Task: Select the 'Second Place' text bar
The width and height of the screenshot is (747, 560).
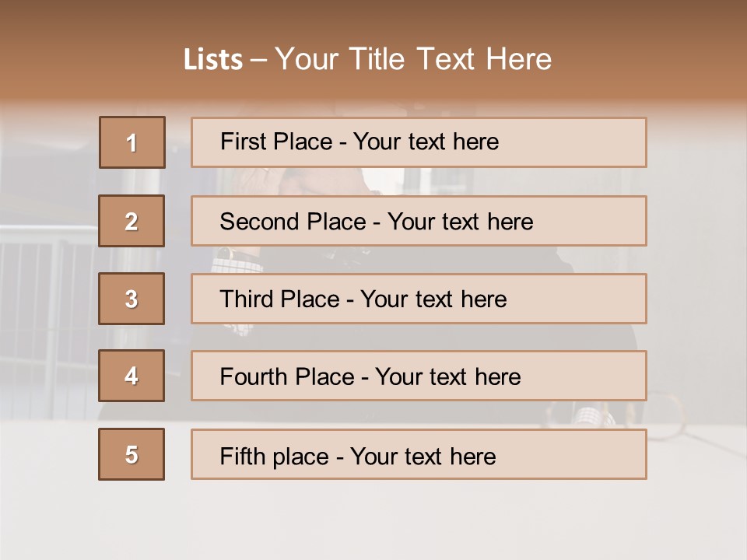Action: click(419, 221)
